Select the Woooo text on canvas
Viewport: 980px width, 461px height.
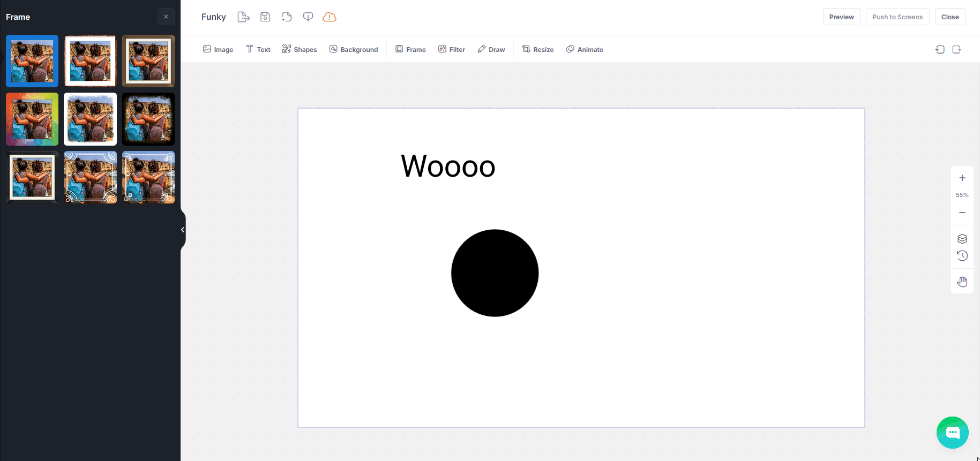(448, 166)
